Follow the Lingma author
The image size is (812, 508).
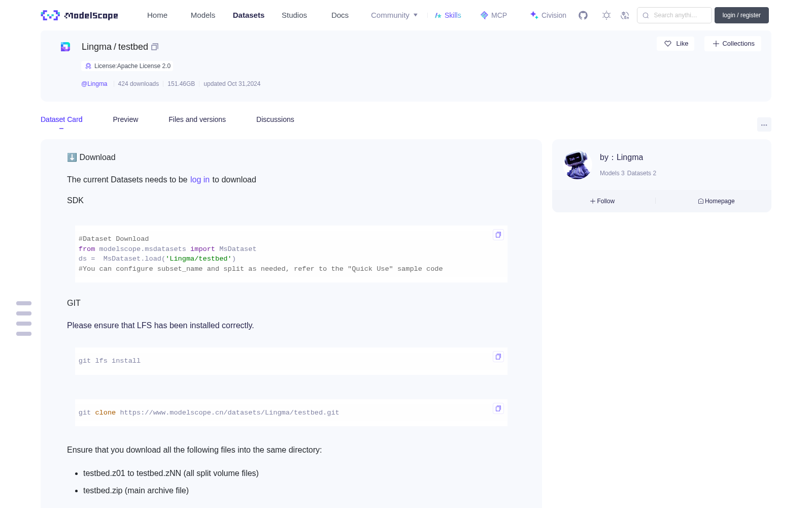[x=602, y=201]
